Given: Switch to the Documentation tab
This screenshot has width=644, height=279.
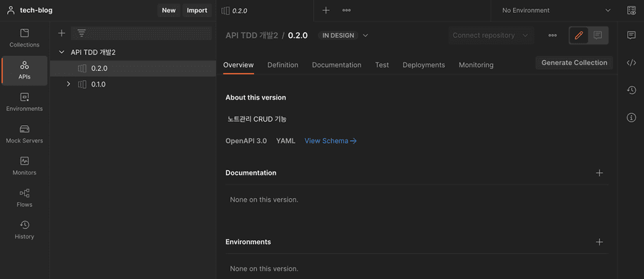Looking at the screenshot, I should (336, 65).
